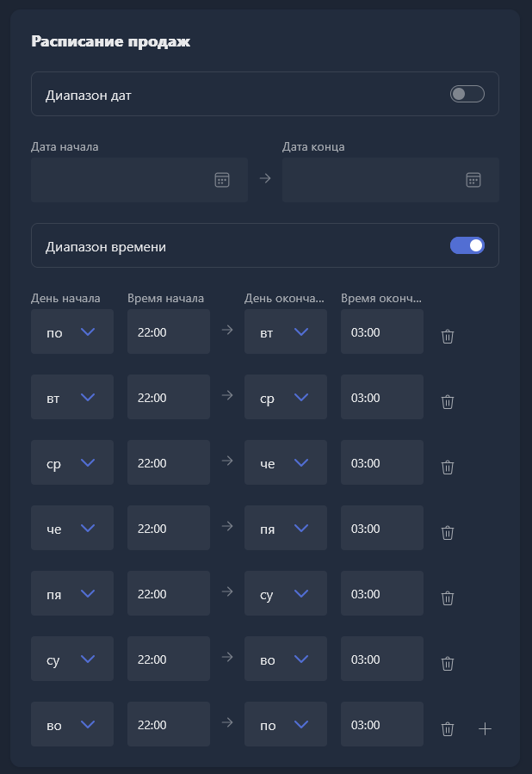Image resolution: width=532 pixels, height=774 pixels.
Task: Add a new time range row
Action: (486, 728)
